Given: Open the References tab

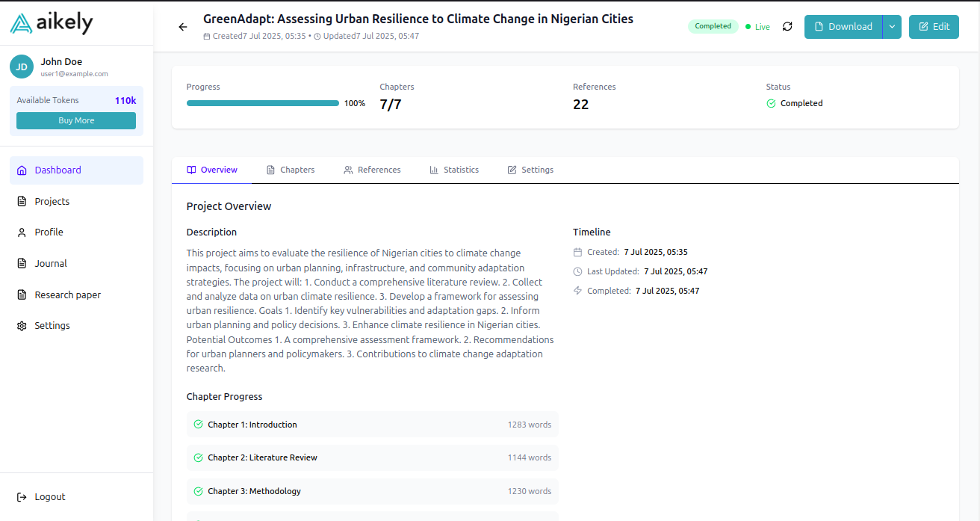Looking at the screenshot, I should coord(372,170).
